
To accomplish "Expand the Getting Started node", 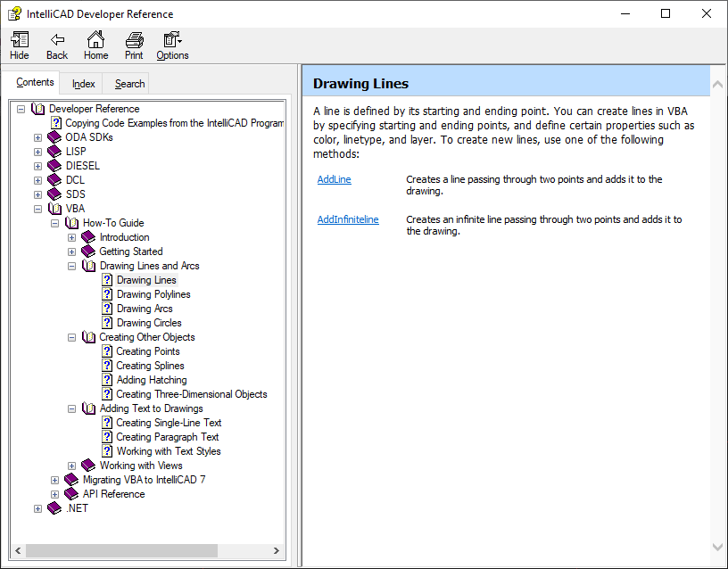I will coord(72,252).
